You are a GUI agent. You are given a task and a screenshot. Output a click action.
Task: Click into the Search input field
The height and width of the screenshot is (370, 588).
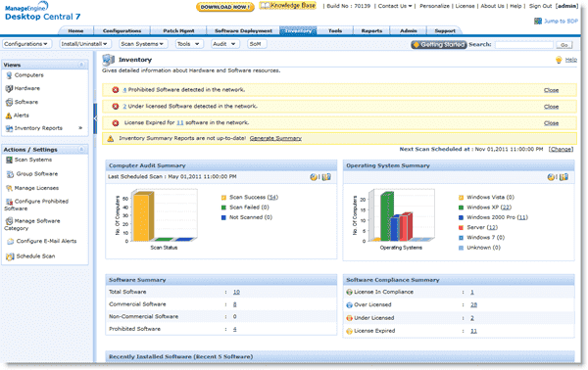coord(524,45)
